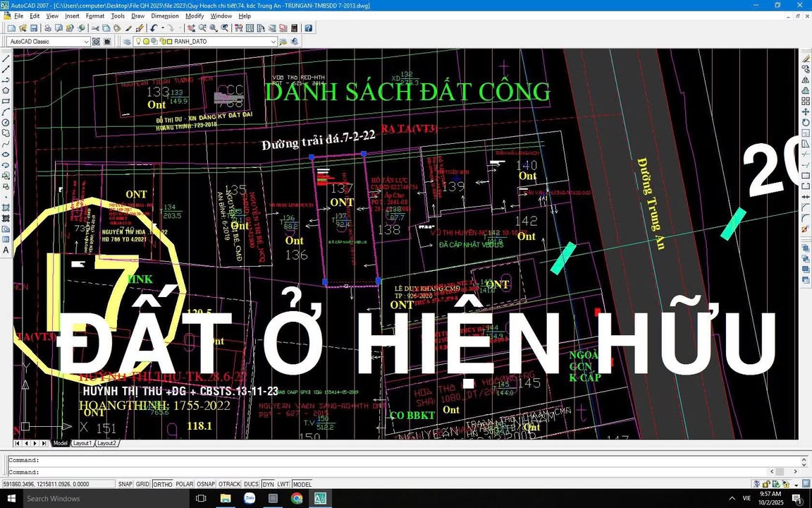The height and width of the screenshot is (508, 812).
Task: Enable SNAP in the status bar
Action: click(x=125, y=484)
